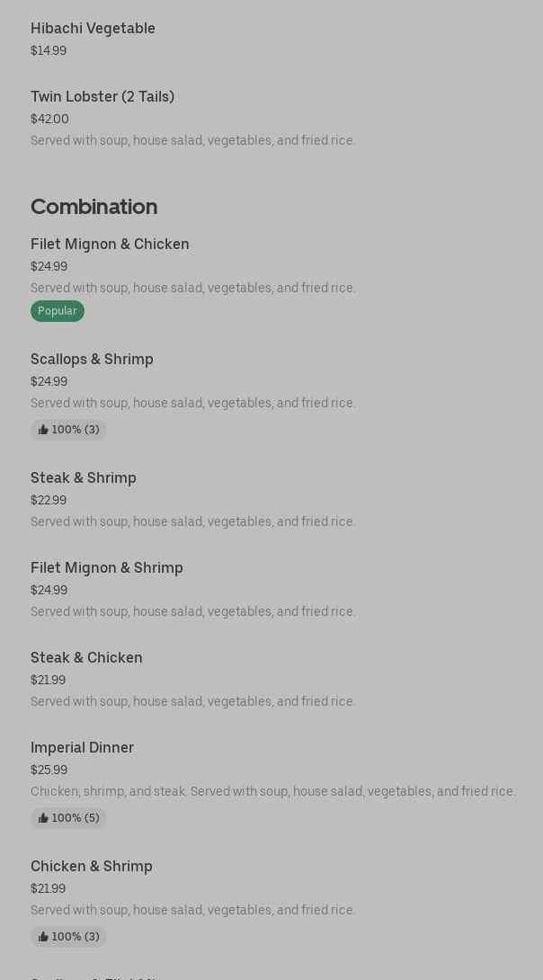Screen dimensions: 543x980
Task: Click the $42.00 Twin Lobster price
Action: [49, 119]
